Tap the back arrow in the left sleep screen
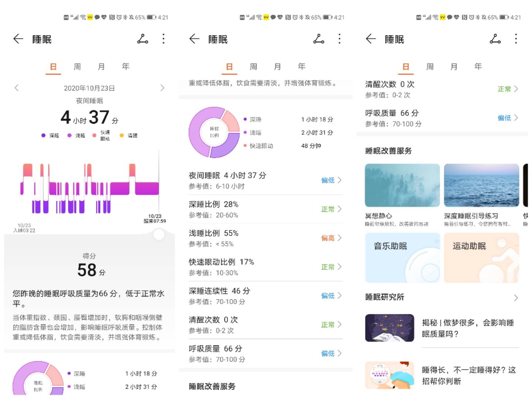The image size is (532, 399). (18, 39)
